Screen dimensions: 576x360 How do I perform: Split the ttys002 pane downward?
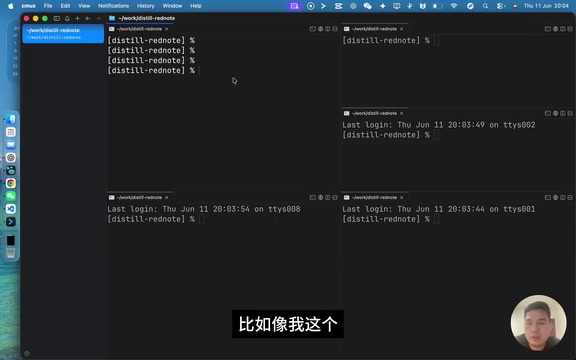[x=570, y=113]
